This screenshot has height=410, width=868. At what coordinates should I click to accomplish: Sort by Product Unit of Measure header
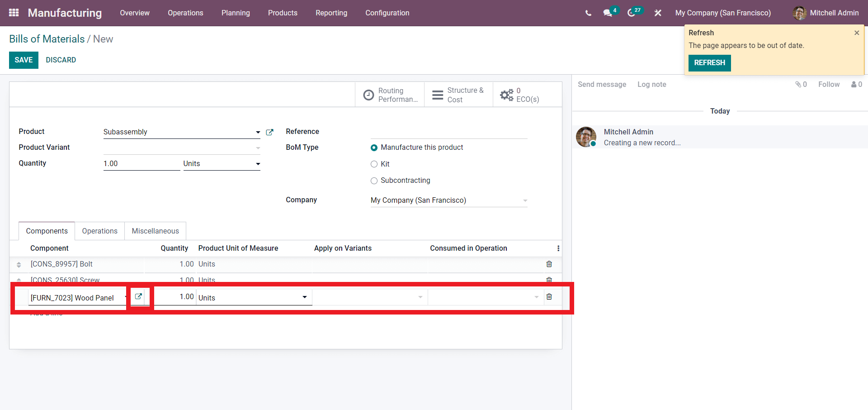(x=238, y=248)
